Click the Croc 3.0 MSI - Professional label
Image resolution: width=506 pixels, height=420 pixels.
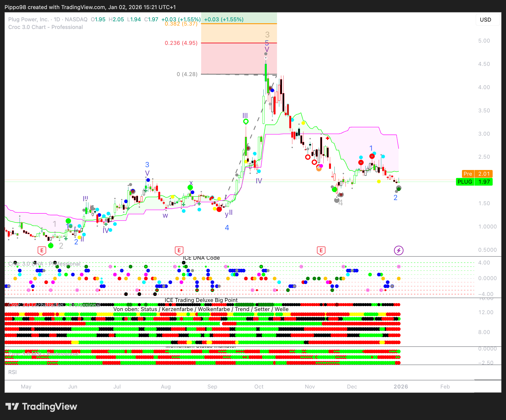(43, 354)
